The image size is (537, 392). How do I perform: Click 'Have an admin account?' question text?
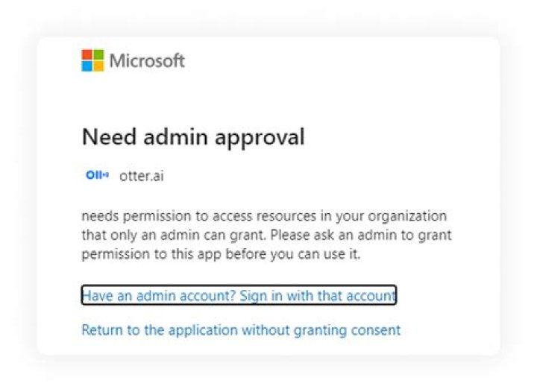(x=159, y=296)
